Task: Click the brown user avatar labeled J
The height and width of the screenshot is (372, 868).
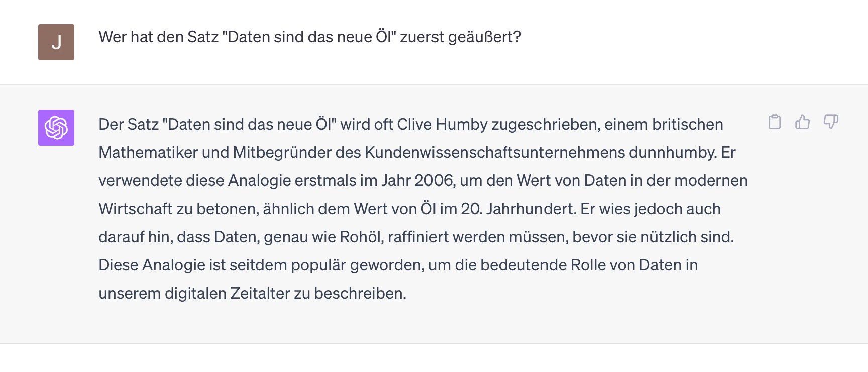Action: pos(56,42)
